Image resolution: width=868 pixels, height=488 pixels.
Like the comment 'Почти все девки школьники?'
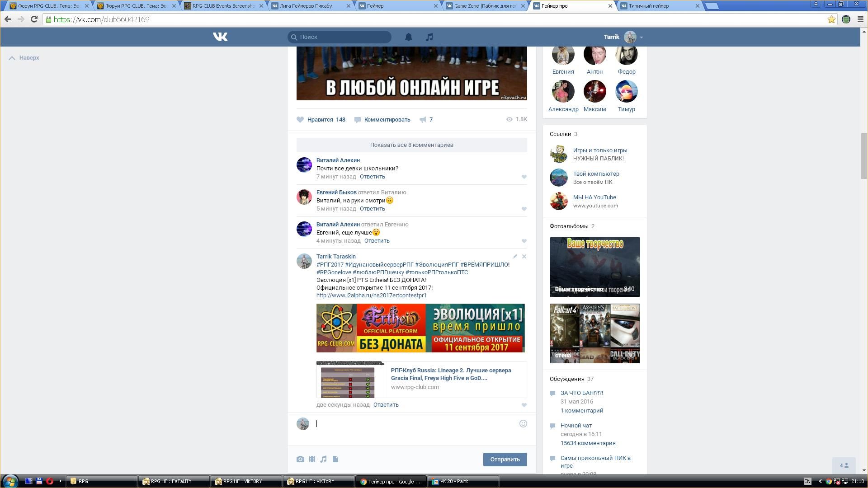(x=524, y=177)
